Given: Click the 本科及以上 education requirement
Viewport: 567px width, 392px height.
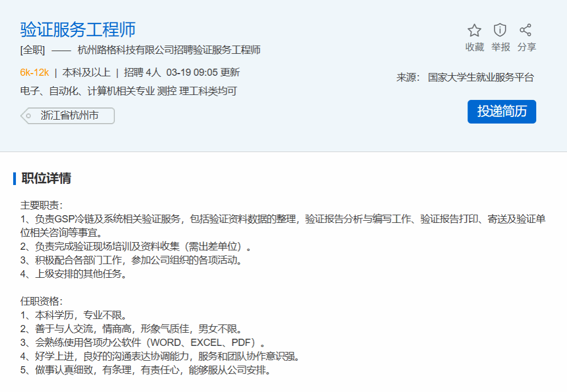Looking at the screenshot, I should click(86, 72).
